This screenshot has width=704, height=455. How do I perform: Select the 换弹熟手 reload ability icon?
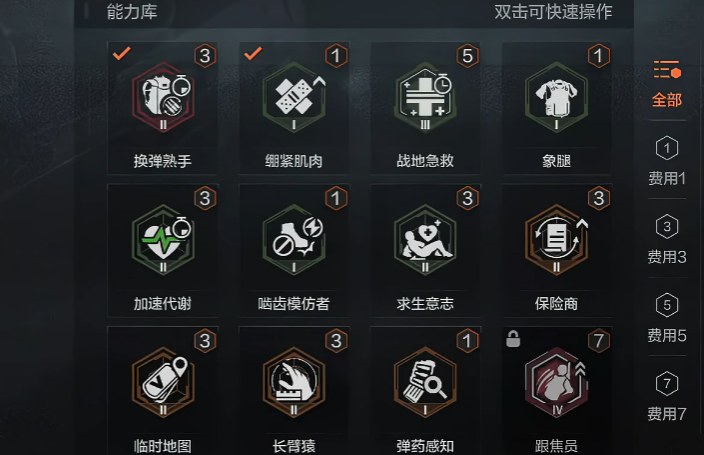(x=163, y=97)
